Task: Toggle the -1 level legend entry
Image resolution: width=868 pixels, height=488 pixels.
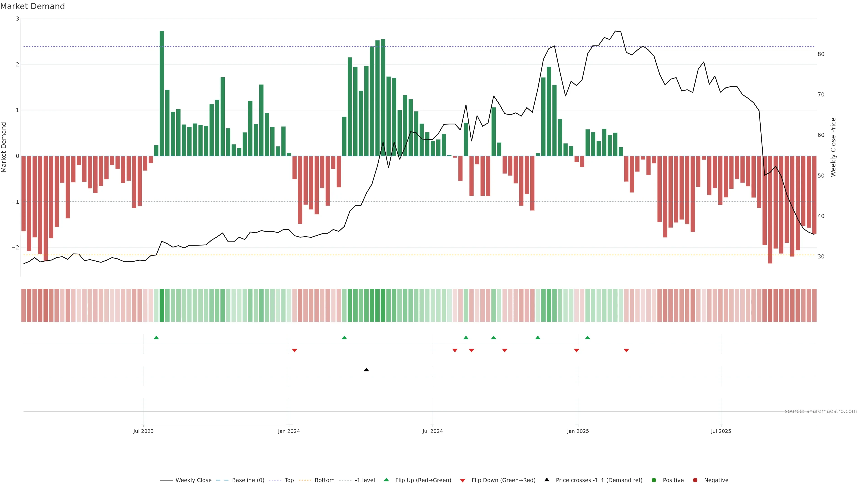Action: 365,480
